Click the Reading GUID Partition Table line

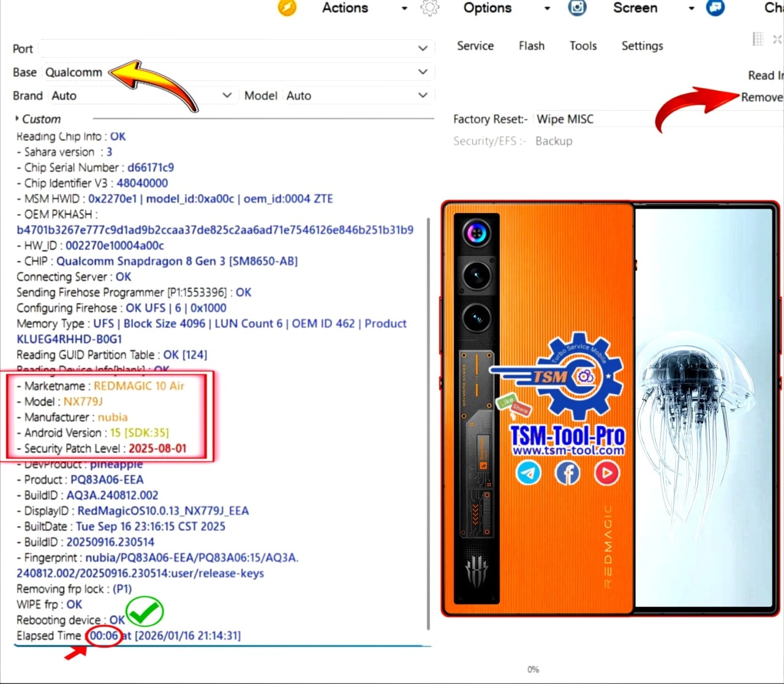[x=112, y=355]
